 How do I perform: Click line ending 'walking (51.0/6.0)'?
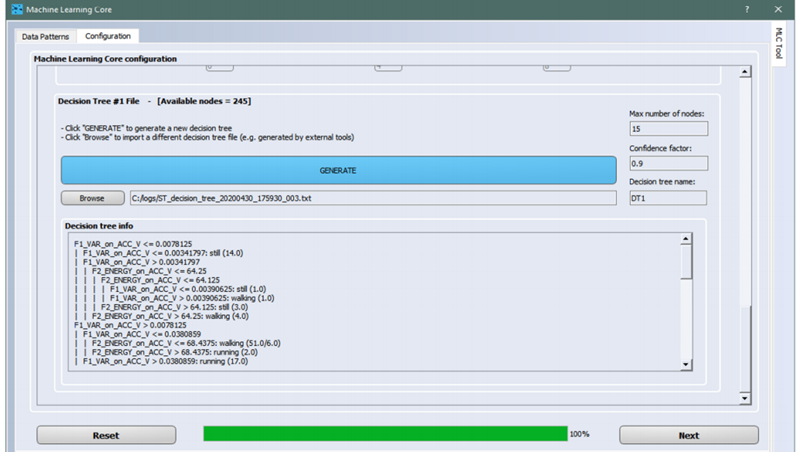coord(186,344)
